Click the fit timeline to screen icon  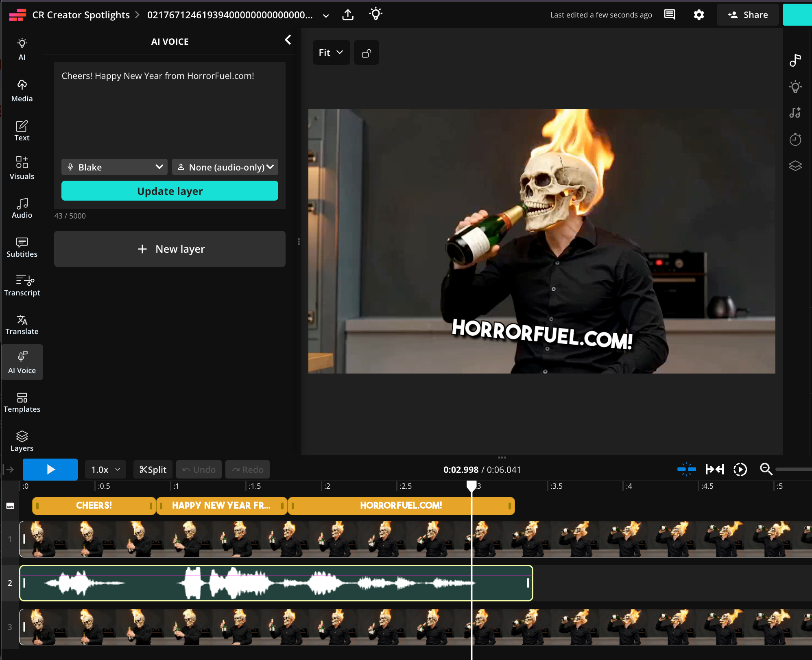[x=715, y=470]
